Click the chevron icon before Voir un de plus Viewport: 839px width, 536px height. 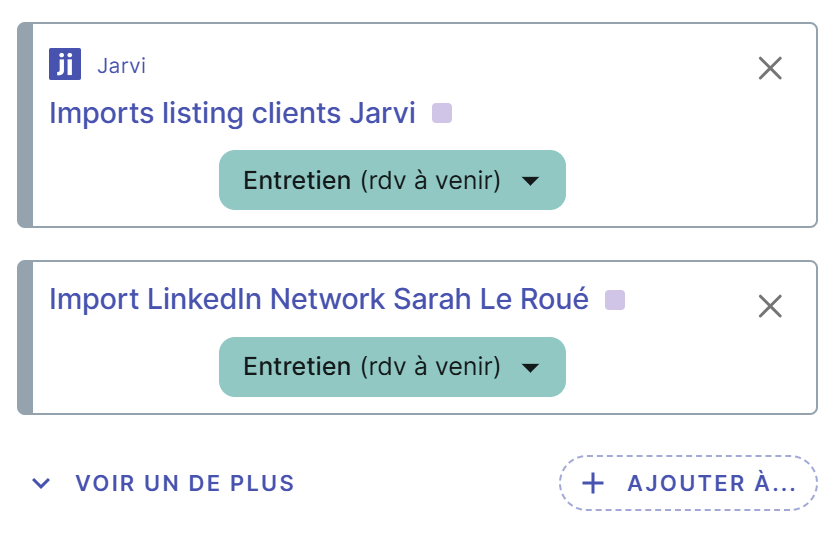[x=41, y=484]
